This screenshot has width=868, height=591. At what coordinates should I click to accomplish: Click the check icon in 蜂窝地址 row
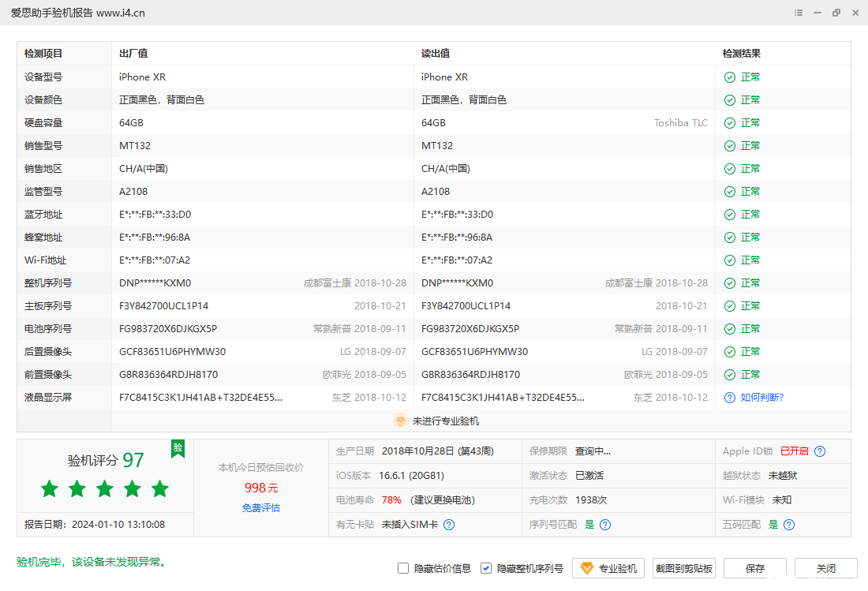tap(730, 238)
